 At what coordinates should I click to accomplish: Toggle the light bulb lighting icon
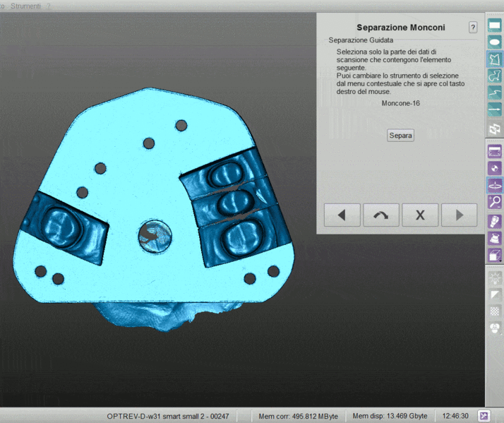point(495,278)
